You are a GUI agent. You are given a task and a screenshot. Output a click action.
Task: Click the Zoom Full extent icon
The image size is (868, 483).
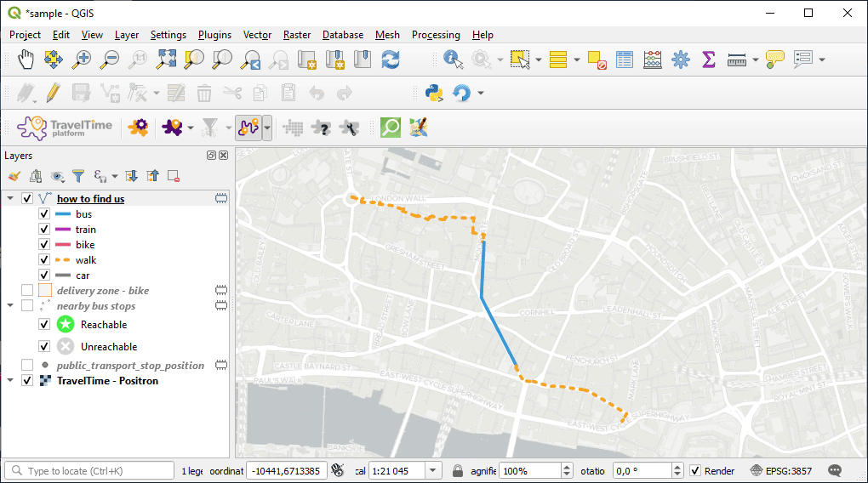tap(166, 60)
